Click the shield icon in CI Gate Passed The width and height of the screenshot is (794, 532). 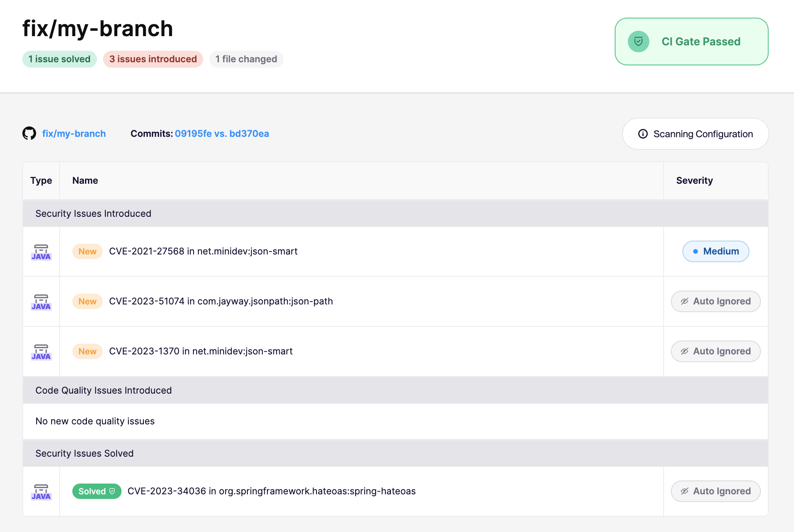[x=638, y=42]
